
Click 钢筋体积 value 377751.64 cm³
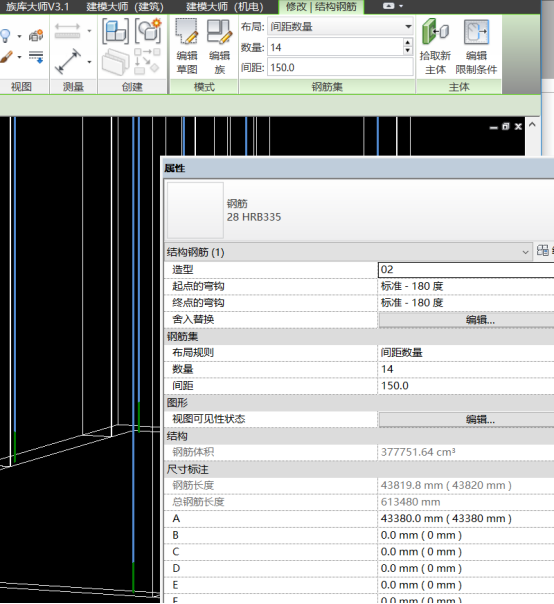click(x=466, y=452)
